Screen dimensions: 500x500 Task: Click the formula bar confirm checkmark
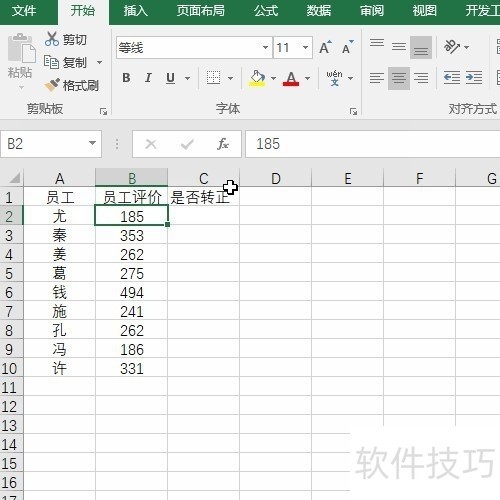pos(187,144)
